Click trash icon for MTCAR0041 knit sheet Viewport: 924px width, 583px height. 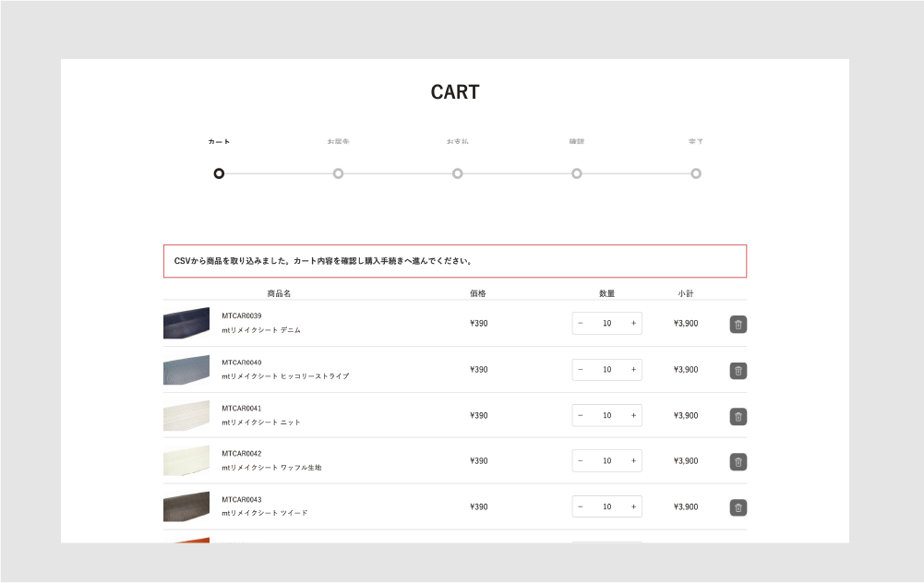pos(738,416)
